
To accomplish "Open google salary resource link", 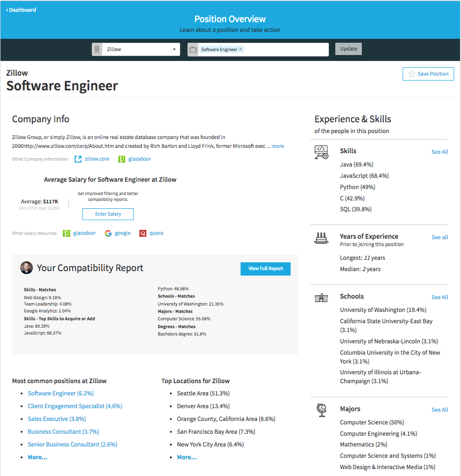I will pos(123,233).
